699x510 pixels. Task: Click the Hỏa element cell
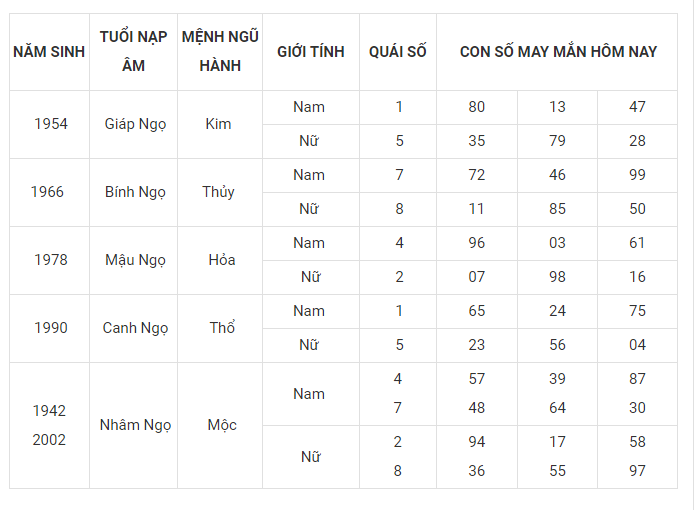(x=222, y=260)
